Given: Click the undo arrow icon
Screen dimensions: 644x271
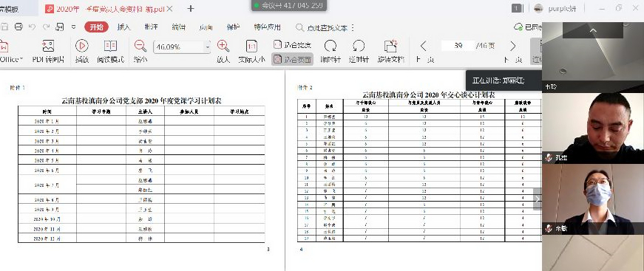Looking at the screenshot, I should 32,27.
